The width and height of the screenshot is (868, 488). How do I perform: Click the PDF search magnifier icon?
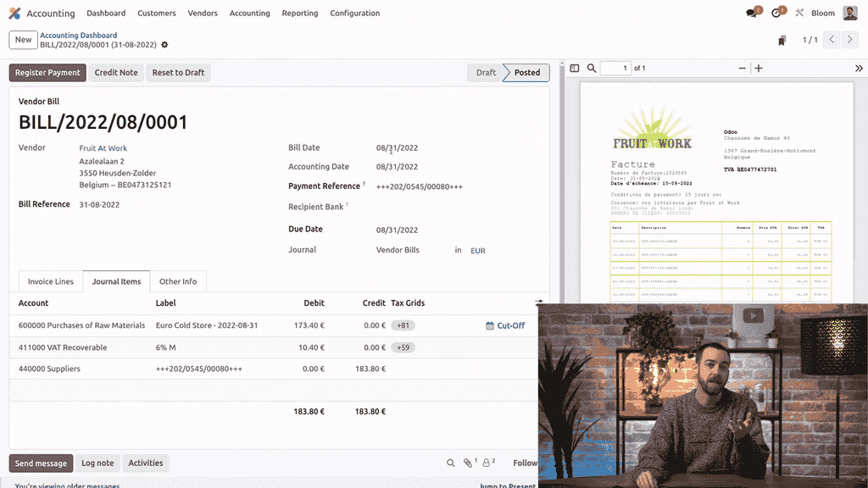click(x=592, y=69)
